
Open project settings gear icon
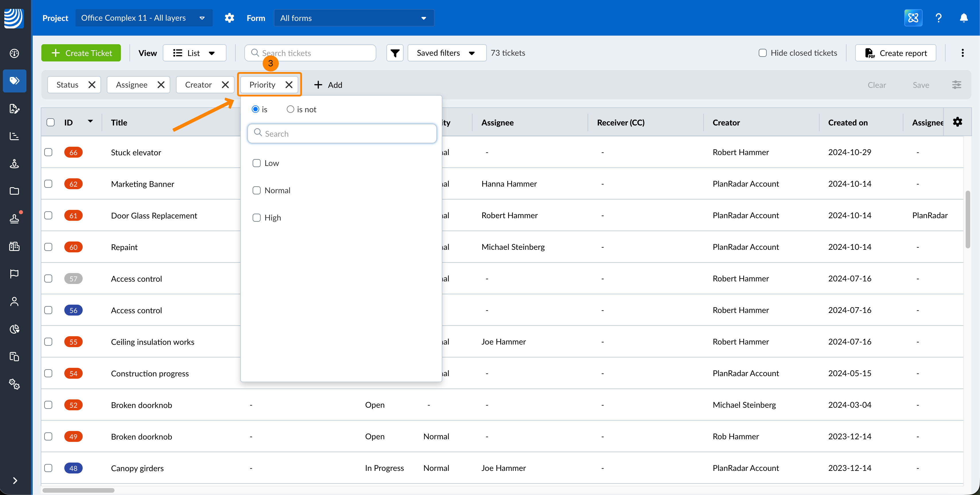(229, 18)
